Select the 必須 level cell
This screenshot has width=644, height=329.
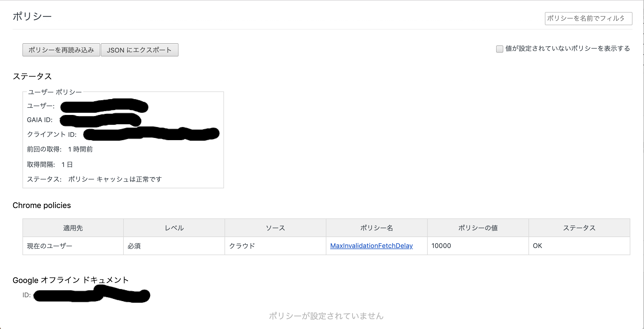click(x=134, y=246)
